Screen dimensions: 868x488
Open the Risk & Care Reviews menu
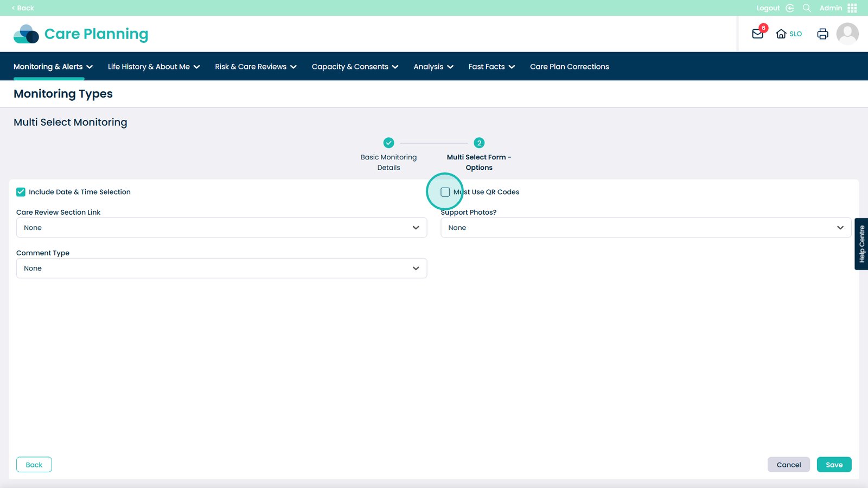click(x=256, y=67)
